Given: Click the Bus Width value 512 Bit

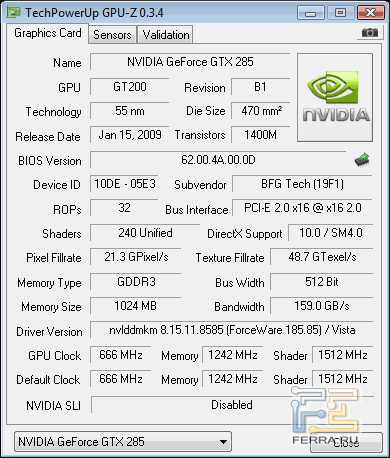Looking at the screenshot, I should pyautogui.click(x=322, y=282).
